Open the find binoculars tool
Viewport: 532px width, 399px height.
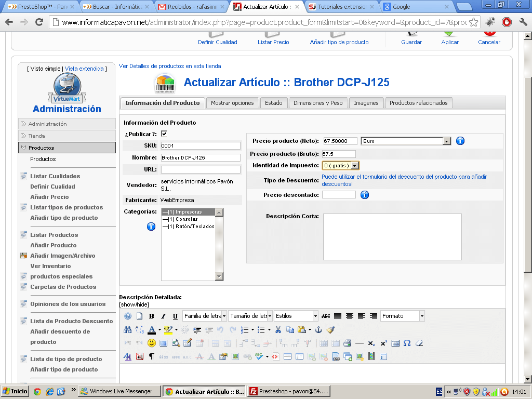[x=128, y=329]
